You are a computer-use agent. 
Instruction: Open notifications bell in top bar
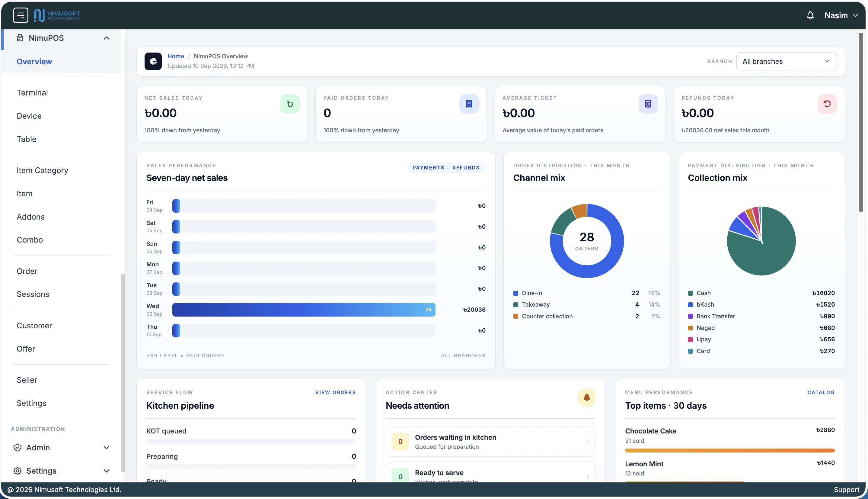click(x=810, y=15)
